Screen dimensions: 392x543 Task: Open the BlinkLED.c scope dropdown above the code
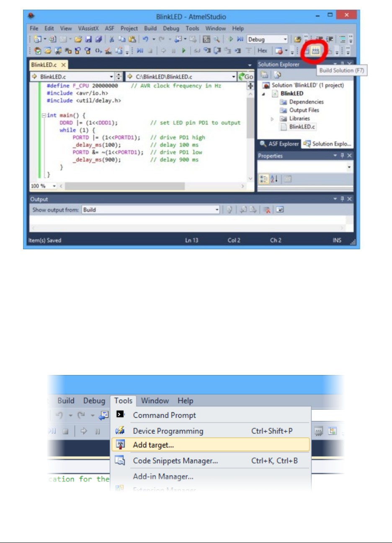click(72, 77)
